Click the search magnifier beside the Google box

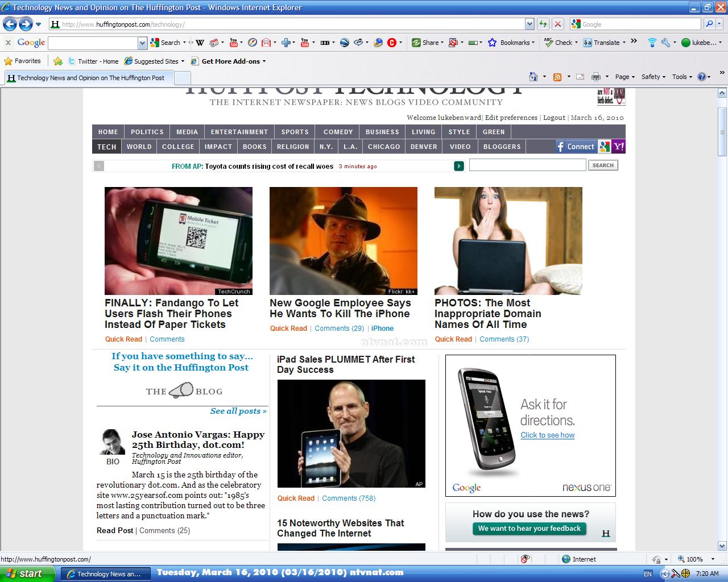tap(709, 24)
